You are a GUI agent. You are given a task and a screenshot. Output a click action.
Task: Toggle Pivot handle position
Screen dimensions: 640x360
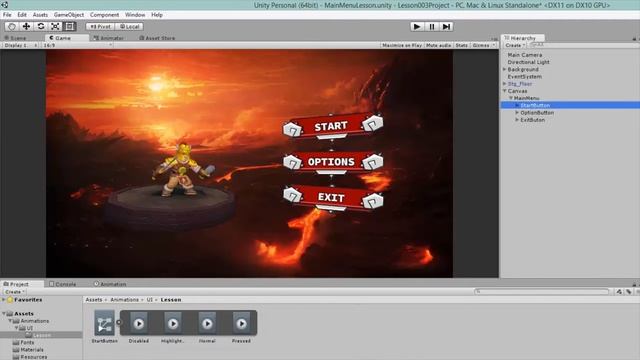100,27
